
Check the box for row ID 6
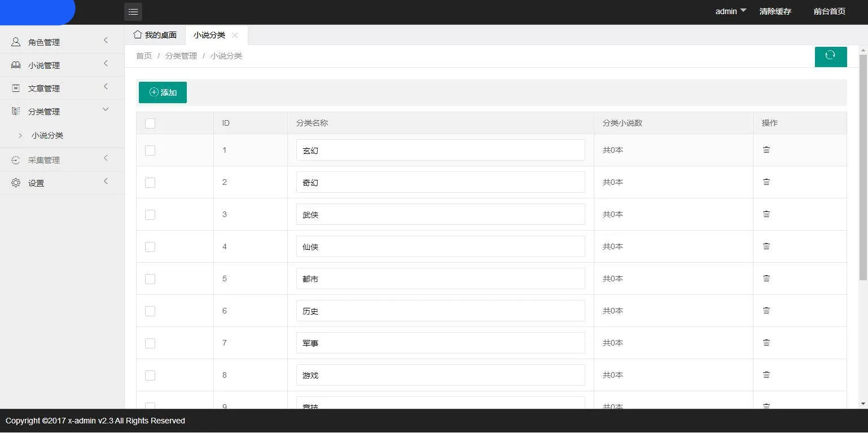150,311
